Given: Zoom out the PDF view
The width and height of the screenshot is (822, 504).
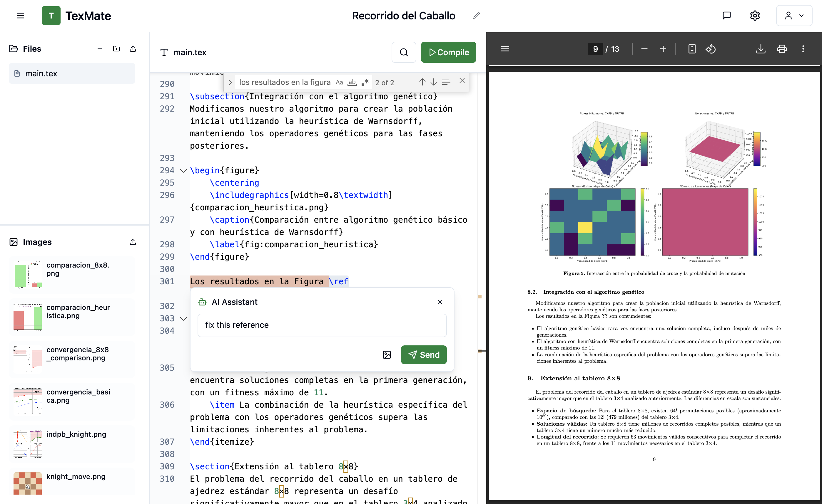Looking at the screenshot, I should coord(644,49).
